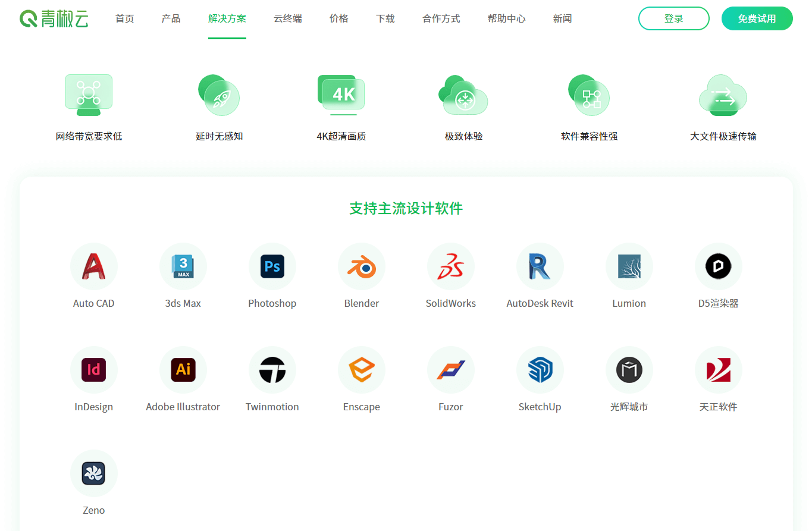This screenshot has width=812, height=531.
Task: Click the 软件兼容性强 label
Action: click(x=590, y=136)
